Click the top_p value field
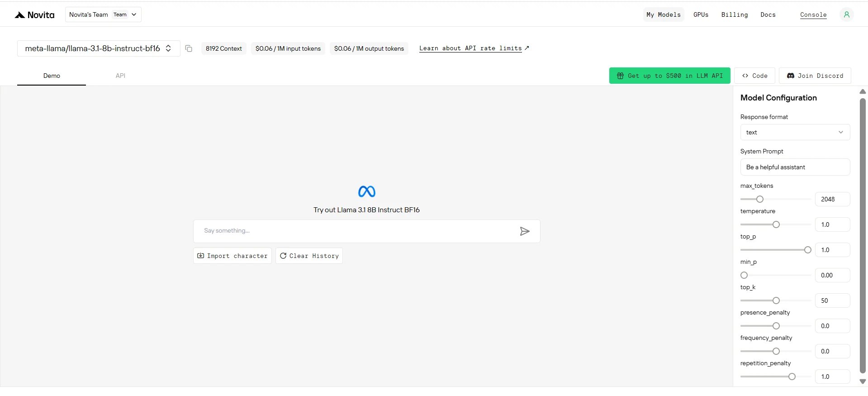 [832, 250]
